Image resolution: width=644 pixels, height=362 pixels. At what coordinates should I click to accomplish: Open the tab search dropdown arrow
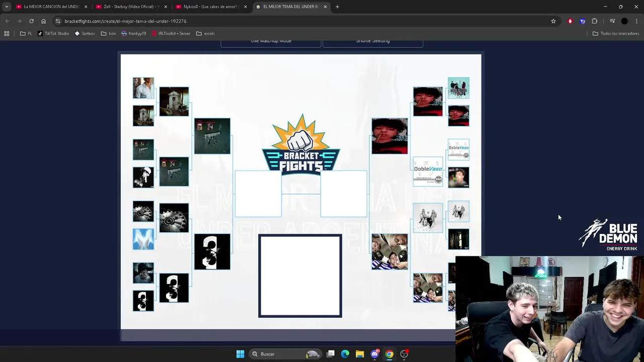pos(7,7)
